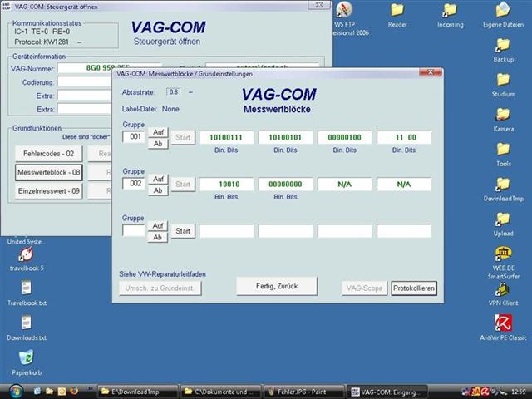Viewport: 532px width, 399px height.
Task: Focus the Gruppe 002 number field
Action: point(134,183)
